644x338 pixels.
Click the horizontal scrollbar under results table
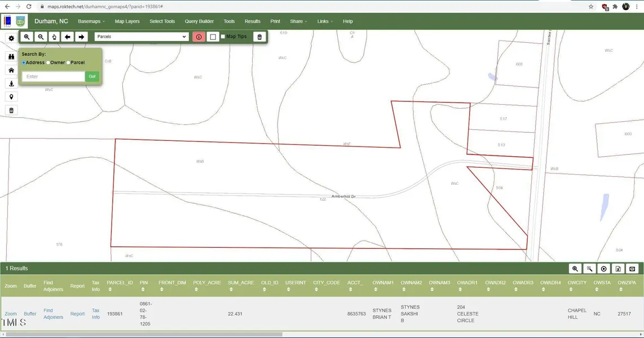[x=144, y=334]
